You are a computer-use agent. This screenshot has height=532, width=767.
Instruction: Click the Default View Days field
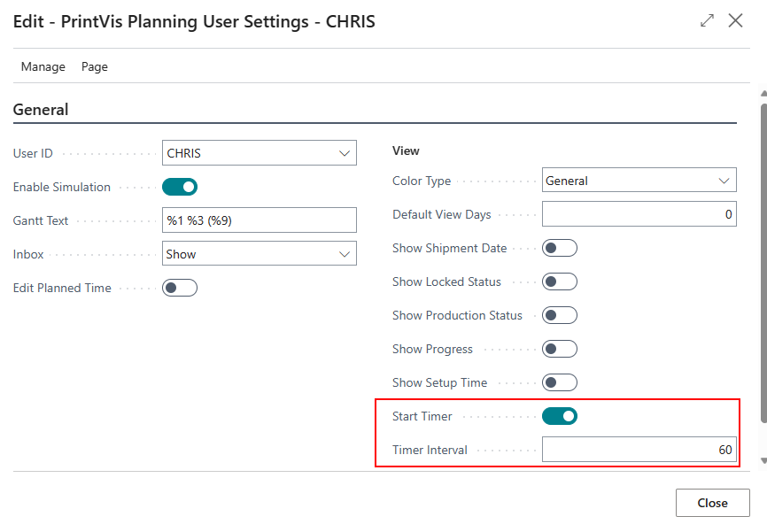(x=639, y=214)
